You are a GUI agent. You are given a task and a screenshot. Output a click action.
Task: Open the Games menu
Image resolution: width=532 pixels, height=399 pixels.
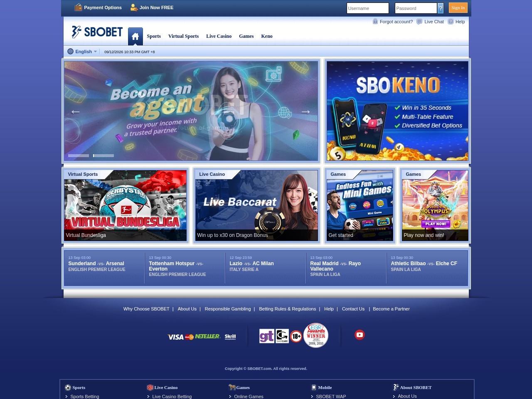point(246,36)
